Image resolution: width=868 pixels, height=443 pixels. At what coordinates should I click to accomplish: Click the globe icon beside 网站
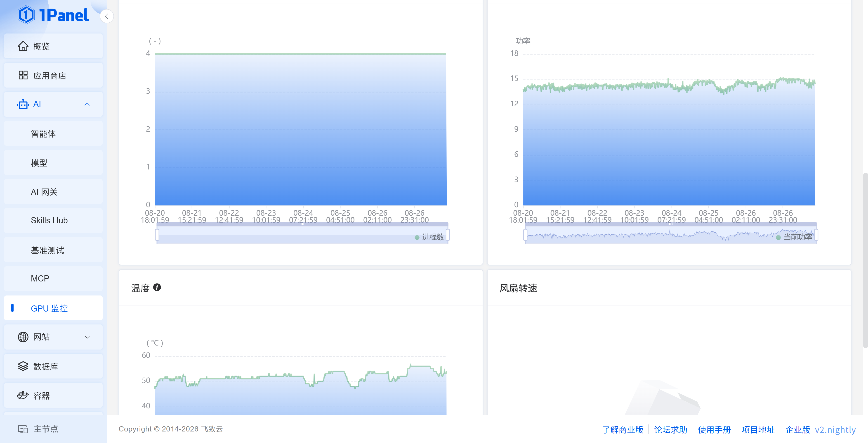23,337
